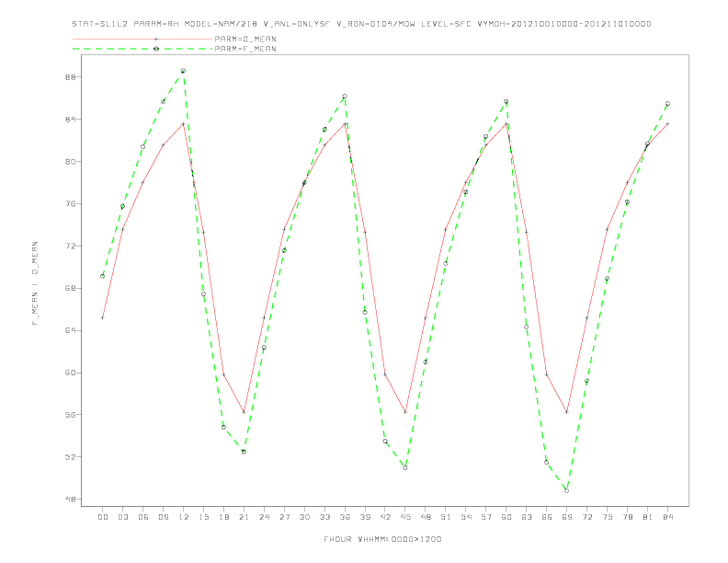
Task: Click x-axis tick label 69
Action: [x=567, y=517]
